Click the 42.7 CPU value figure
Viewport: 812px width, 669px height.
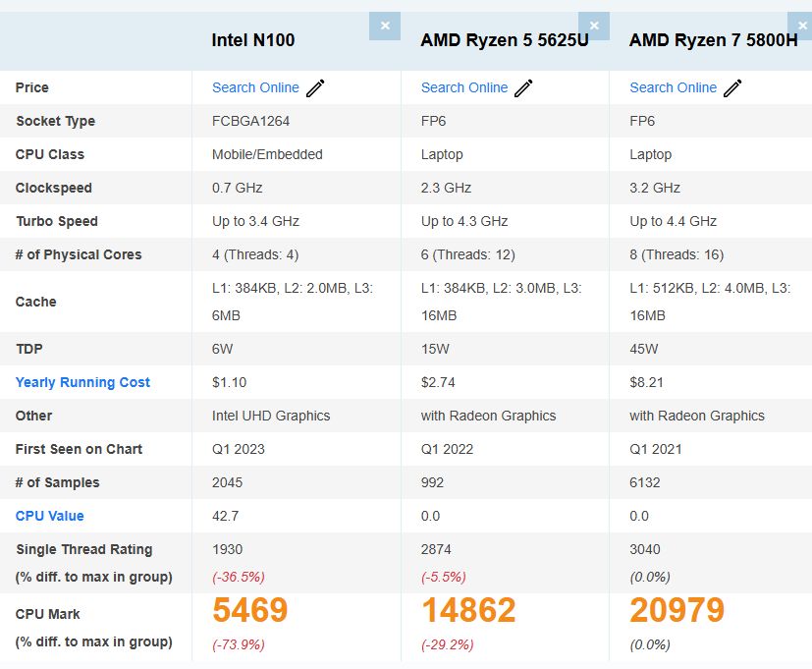[225, 516]
